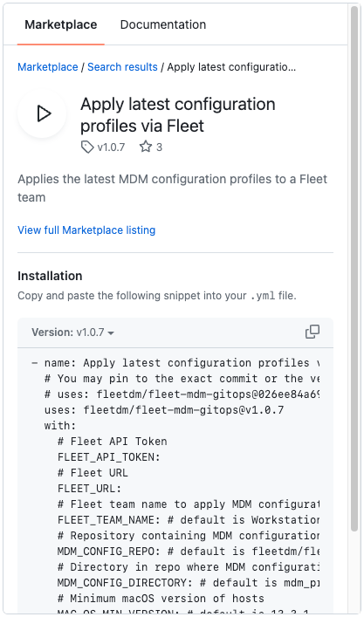
Task: Click the truncated 'Apply latest configuratio…' breadcrumb text
Action: tap(231, 67)
